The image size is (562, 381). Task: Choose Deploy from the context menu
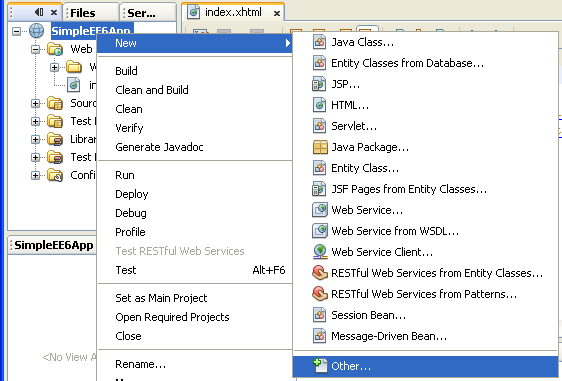(x=195, y=194)
